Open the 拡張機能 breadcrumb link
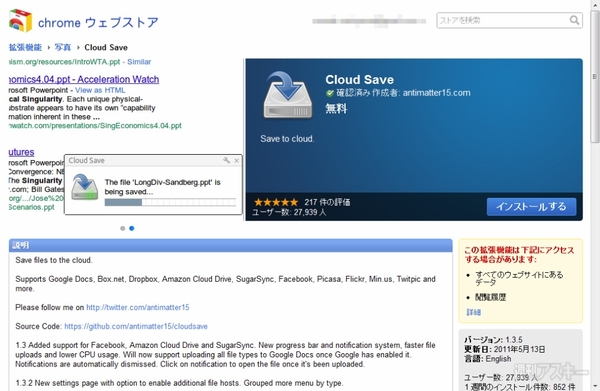Viewport: 600px width, 391px height. 25,47
